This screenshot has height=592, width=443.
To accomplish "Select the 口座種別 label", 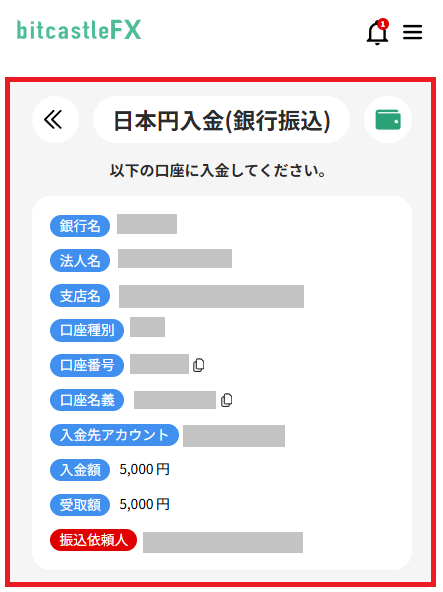I will coord(87,331).
